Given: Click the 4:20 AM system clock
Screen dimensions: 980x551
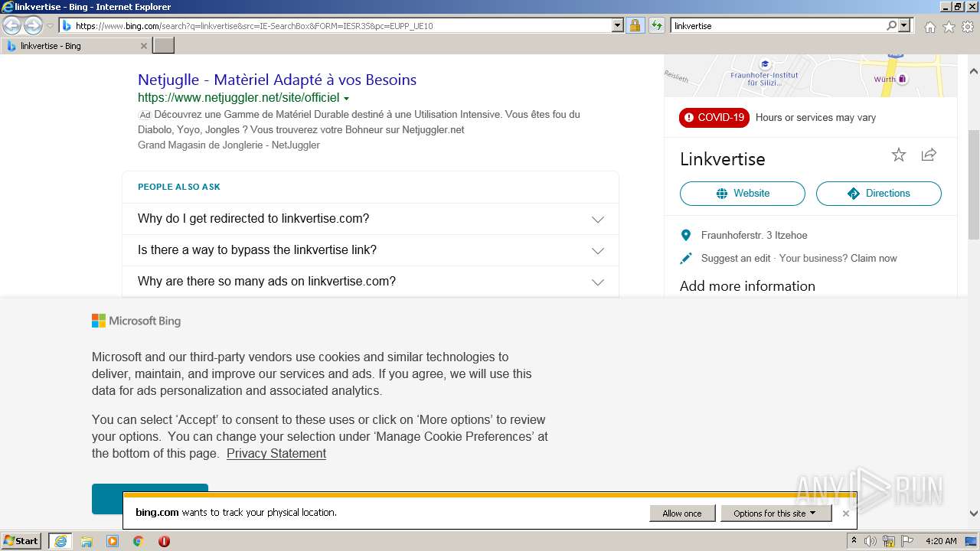Looking at the screenshot, I should (941, 541).
